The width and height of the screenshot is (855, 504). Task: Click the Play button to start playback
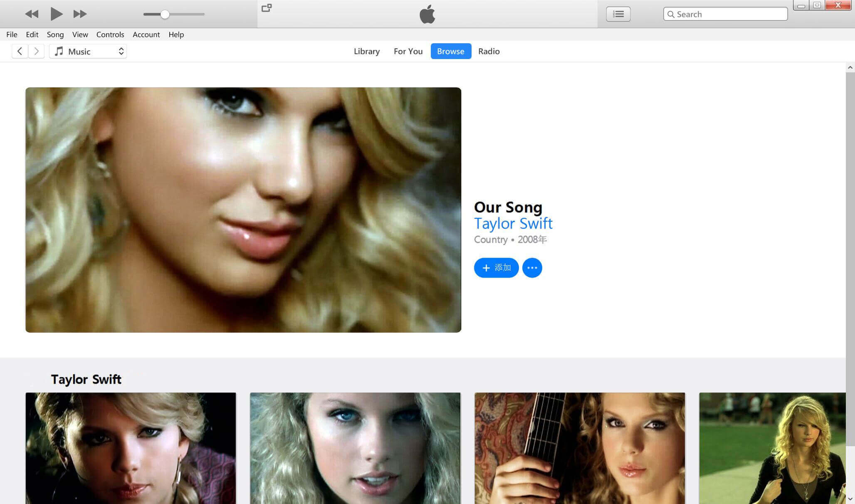click(55, 13)
